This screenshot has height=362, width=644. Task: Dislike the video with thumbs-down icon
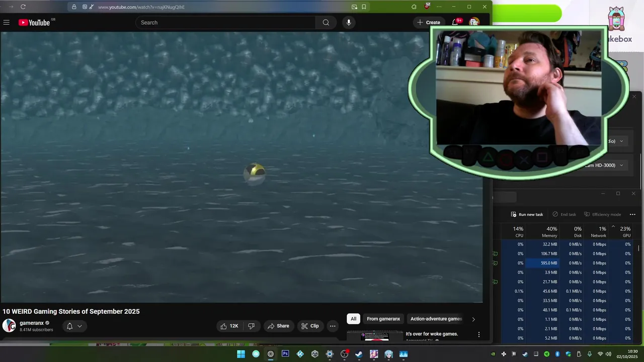coord(251,326)
